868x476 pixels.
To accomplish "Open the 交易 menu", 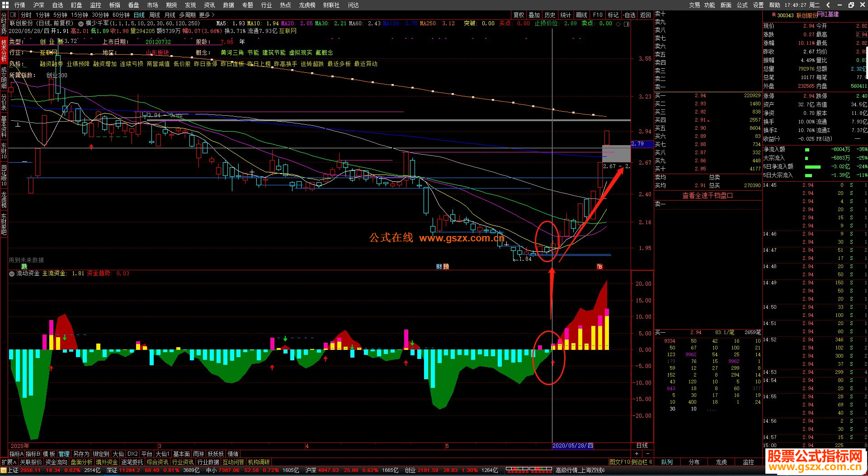I will (x=694, y=5).
